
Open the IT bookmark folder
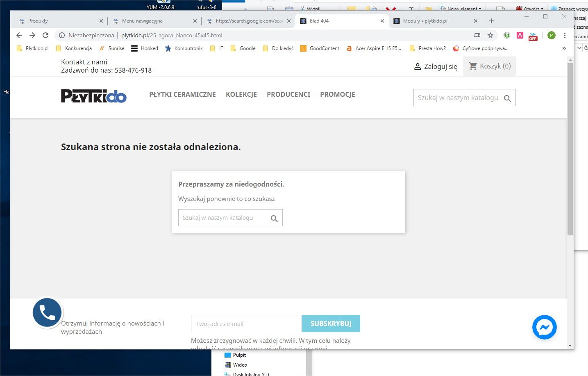[x=217, y=48]
